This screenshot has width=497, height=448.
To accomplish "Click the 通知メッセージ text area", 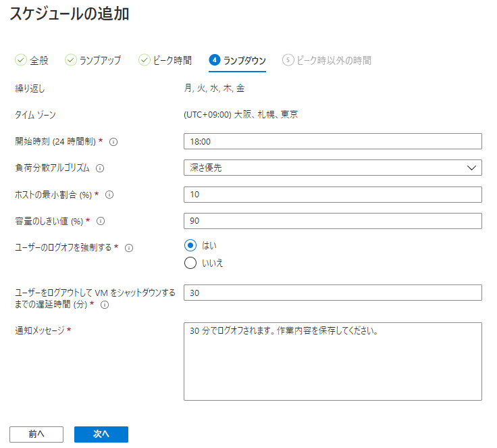I will pyautogui.click(x=332, y=362).
